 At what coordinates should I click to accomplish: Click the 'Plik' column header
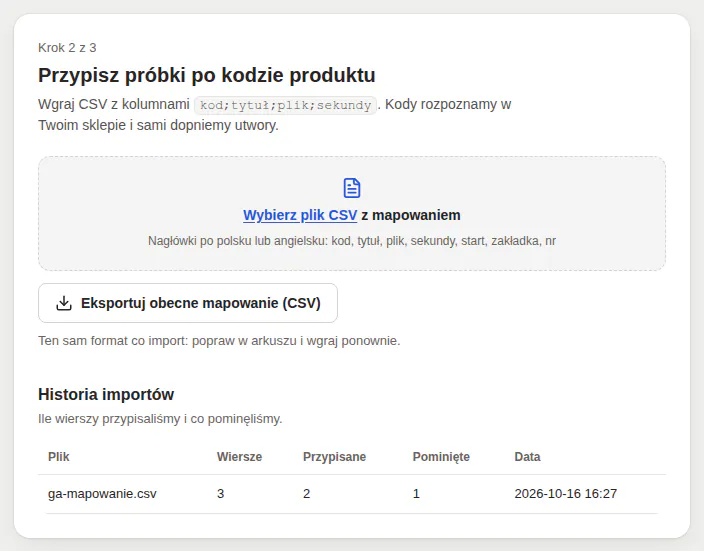pos(58,457)
